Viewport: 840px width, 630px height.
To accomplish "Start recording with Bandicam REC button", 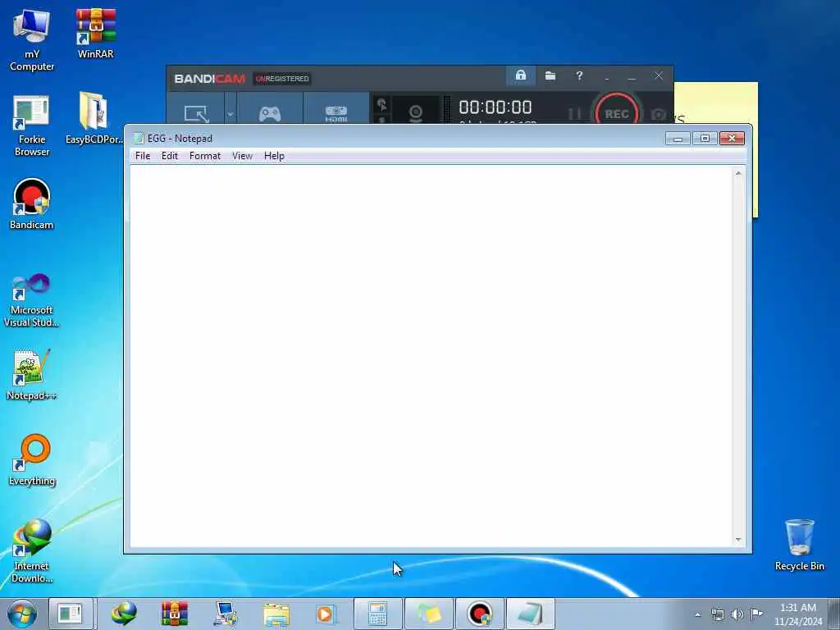I will click(x=617, y=112).
